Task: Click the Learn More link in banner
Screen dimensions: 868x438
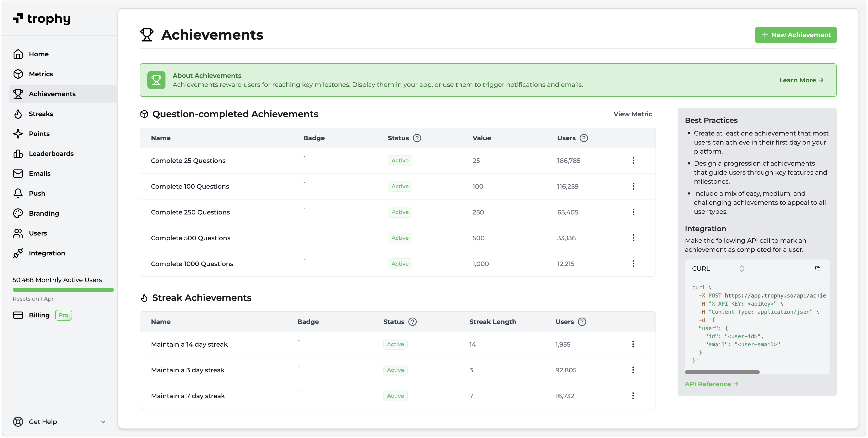Action: [801, 80]
